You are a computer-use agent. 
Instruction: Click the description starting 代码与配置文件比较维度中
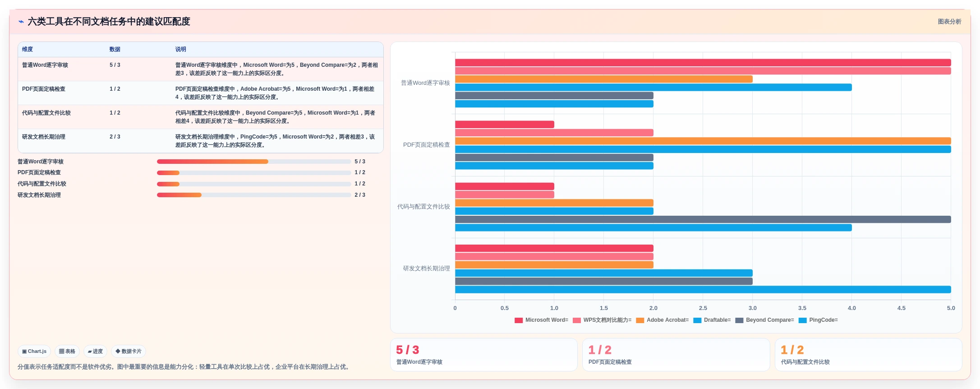pyautogui.click(x=276, y=117)
